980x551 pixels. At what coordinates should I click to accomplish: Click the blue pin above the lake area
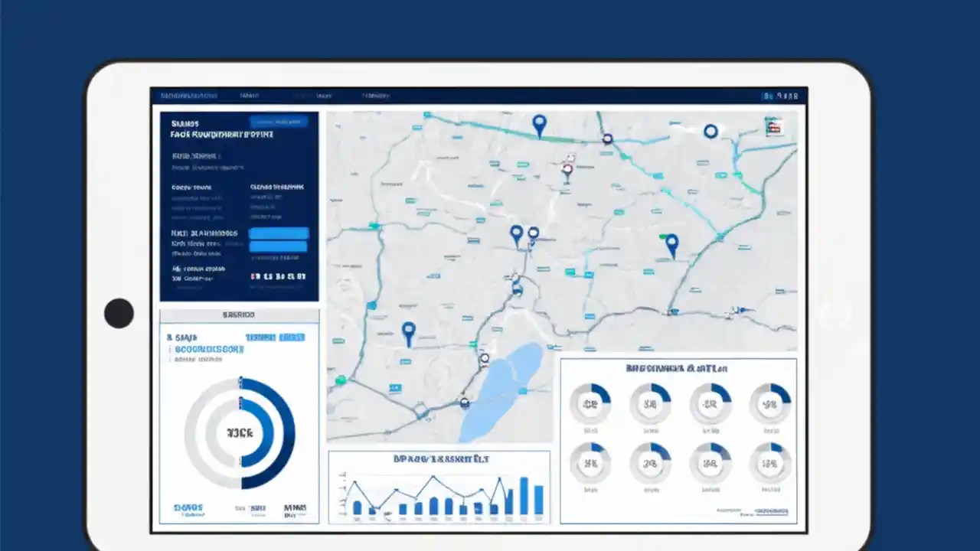[x=408, y=331]
